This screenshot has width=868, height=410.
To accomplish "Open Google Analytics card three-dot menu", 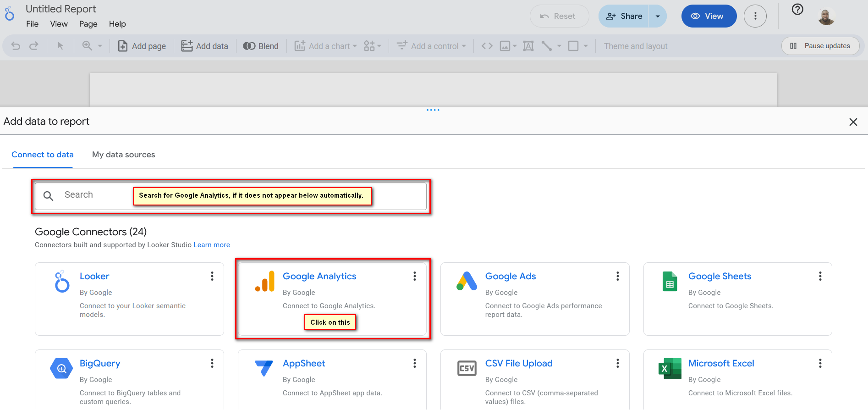I will [415, 276].
